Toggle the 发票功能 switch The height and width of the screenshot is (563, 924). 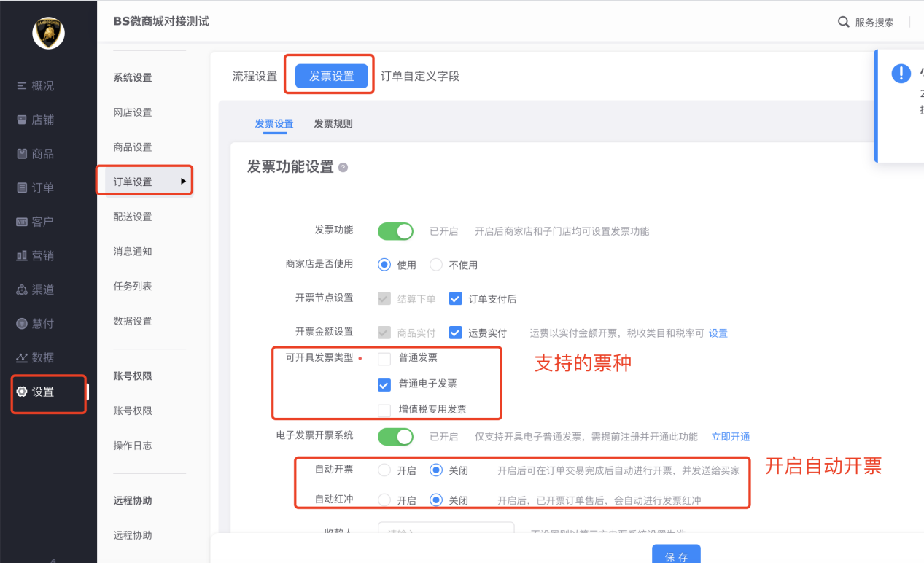point(395,231)
